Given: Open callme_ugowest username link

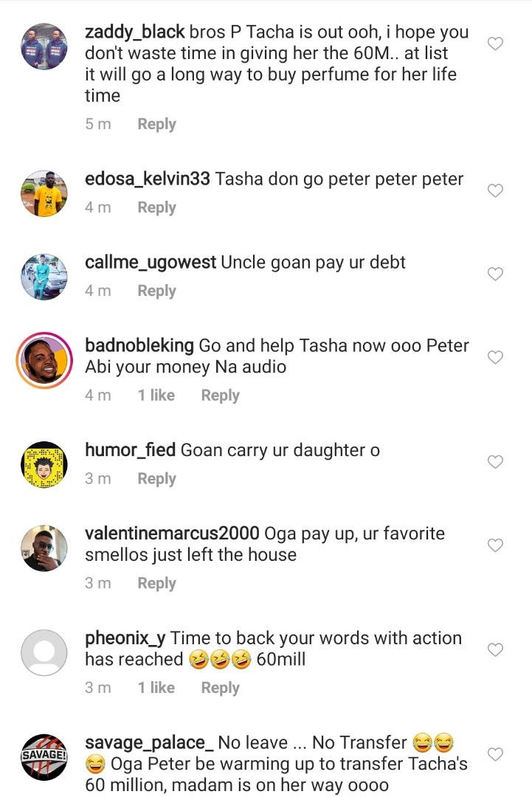Looking at the screenshot, I should pyautogui.click(x=151, y=262).
